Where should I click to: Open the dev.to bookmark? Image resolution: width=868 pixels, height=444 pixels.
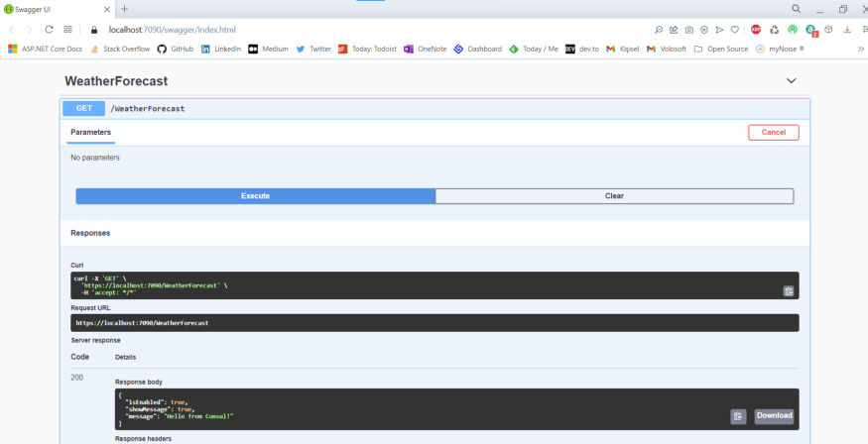[582, 50]
